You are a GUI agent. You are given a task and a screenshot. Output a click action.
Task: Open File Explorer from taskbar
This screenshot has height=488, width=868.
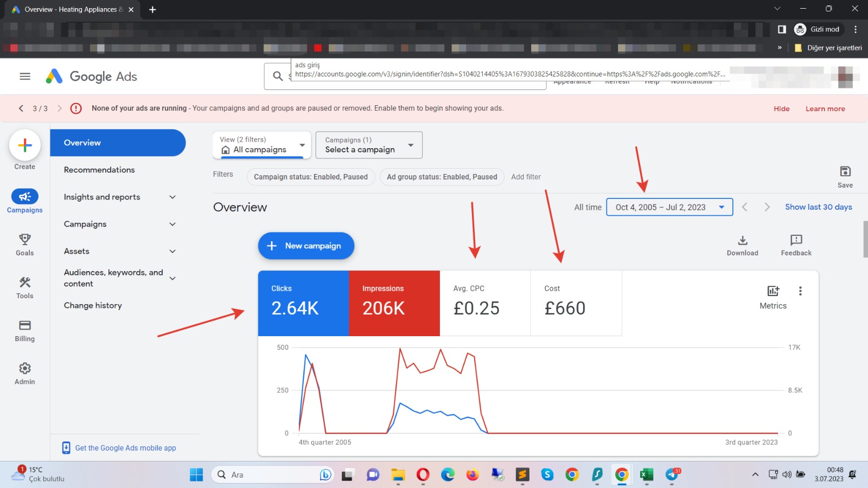[x=398, y=475]
